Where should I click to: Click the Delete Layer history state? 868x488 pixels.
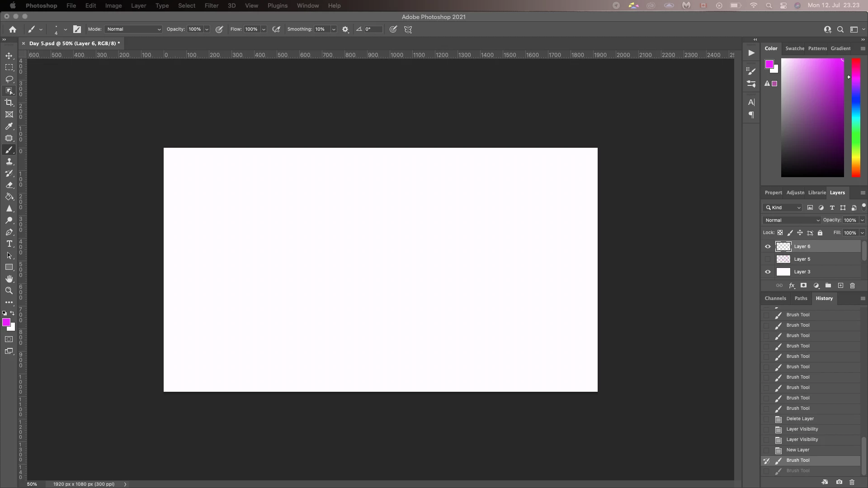(800, 419)
